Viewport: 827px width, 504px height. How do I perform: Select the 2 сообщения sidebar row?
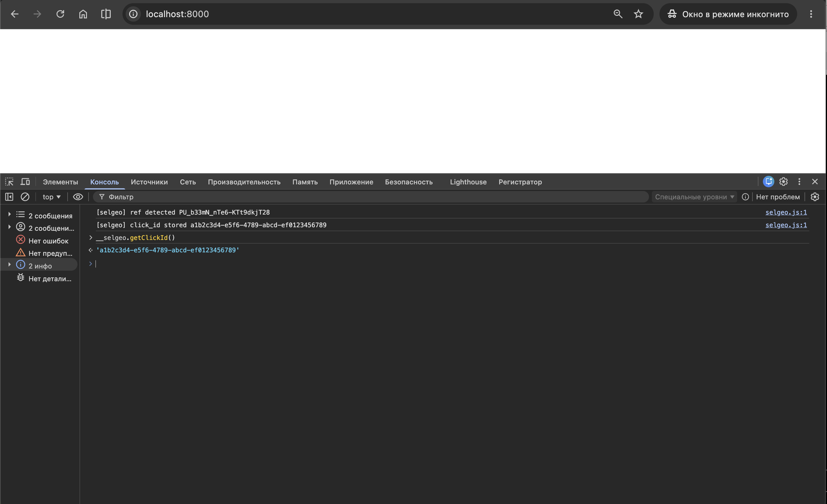click(40, 215)
